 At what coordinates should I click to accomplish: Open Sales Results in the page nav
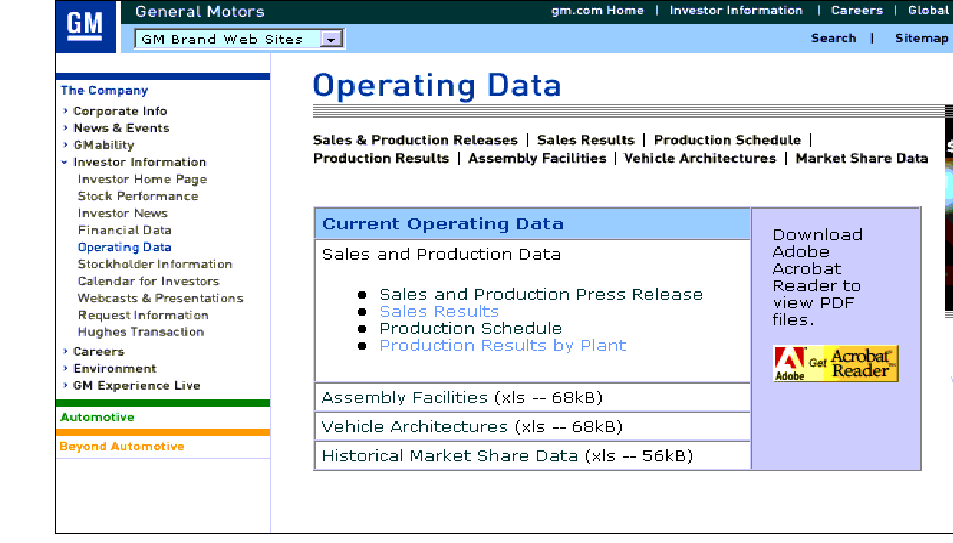pos(585,140)
